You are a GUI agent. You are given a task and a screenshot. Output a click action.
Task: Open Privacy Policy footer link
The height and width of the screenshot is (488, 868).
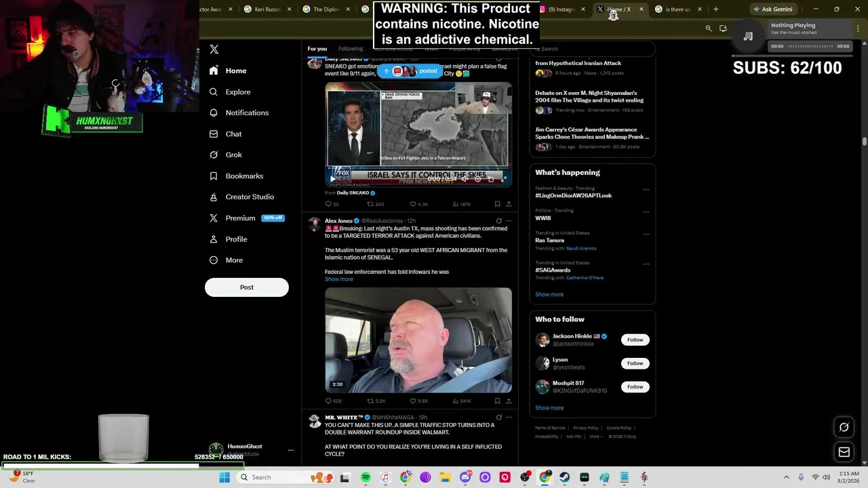point(586,428)
